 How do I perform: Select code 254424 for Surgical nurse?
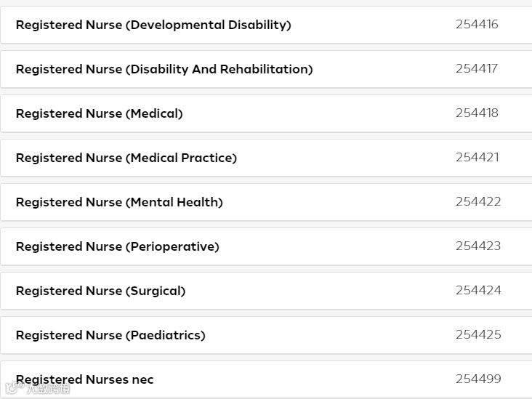(x=478, y=291)
